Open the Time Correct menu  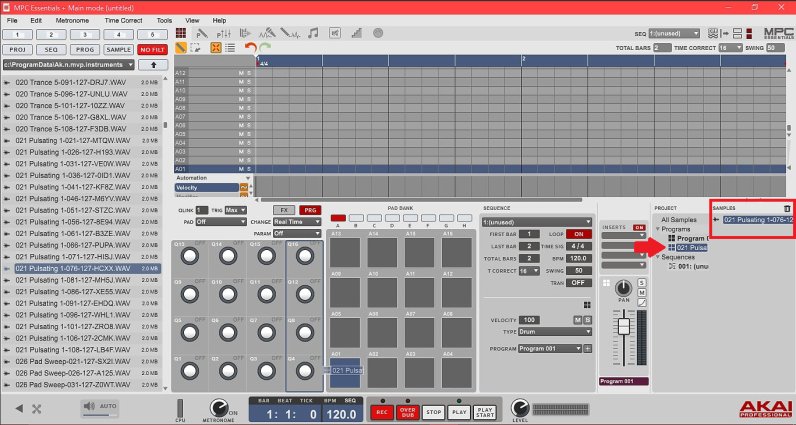coord(123,20)
